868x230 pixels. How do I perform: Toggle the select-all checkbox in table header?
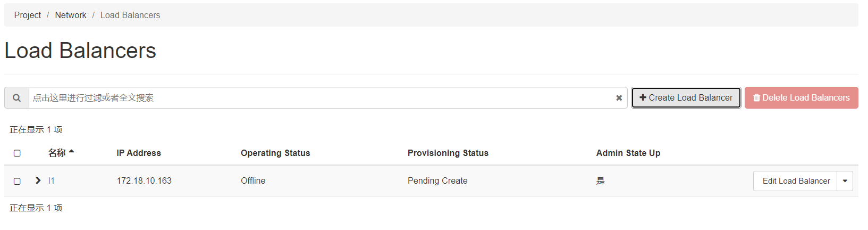17,153
